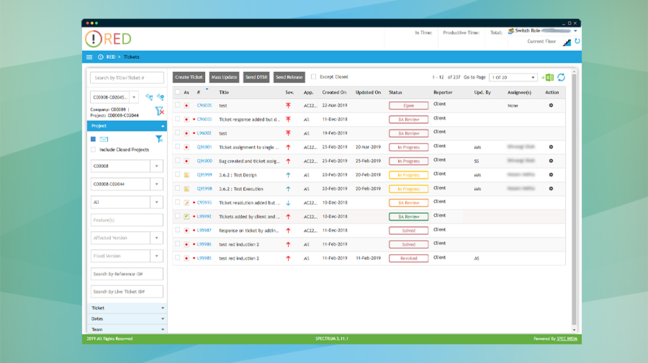Viewport: 648px width, 363px height.
Task: Open action menu for 'Test Design' row
Action: [x=551, y=175]
